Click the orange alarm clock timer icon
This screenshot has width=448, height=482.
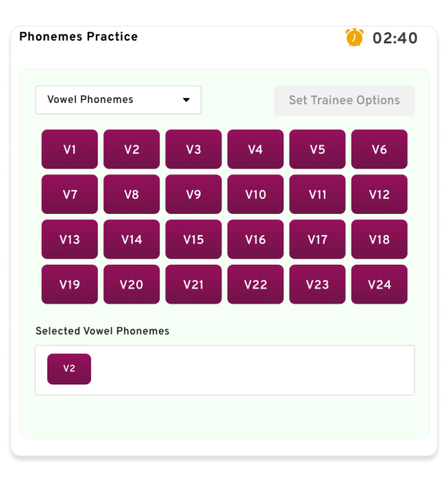tap(354, 37)
